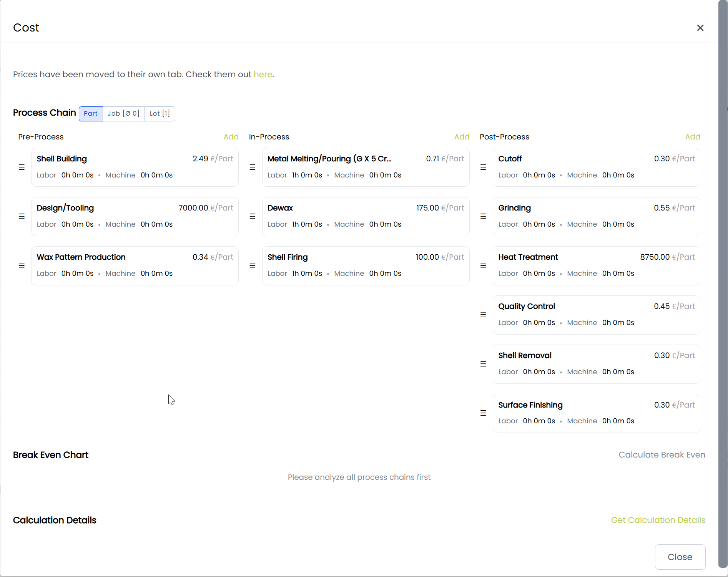Select the Part process chain view

click(x=91, y=114)
